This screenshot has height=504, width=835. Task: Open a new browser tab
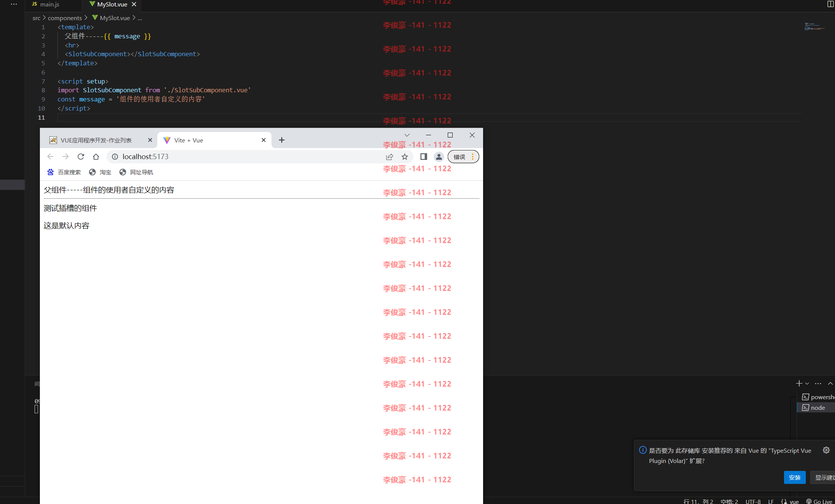tap(282, 140)
